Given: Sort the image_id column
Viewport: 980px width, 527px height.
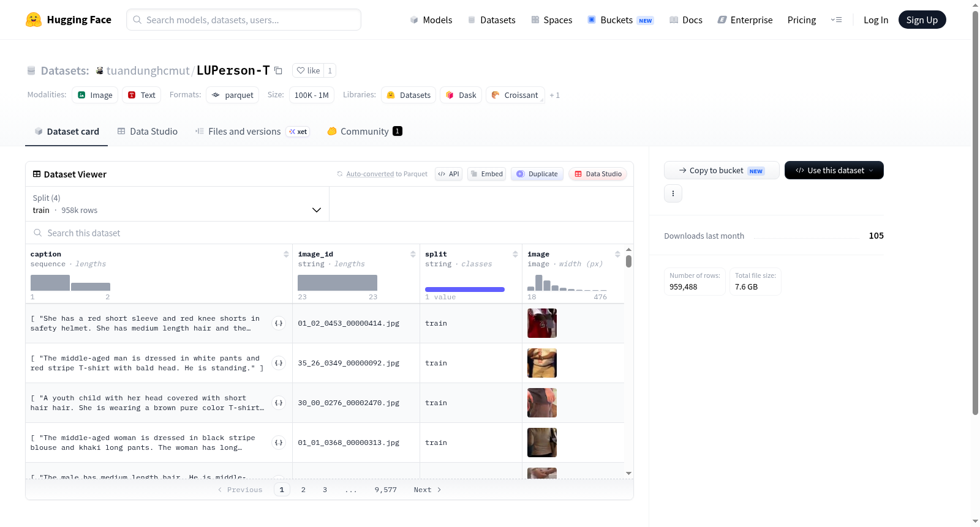Looking at the screenshot, I should coord(413,254).
